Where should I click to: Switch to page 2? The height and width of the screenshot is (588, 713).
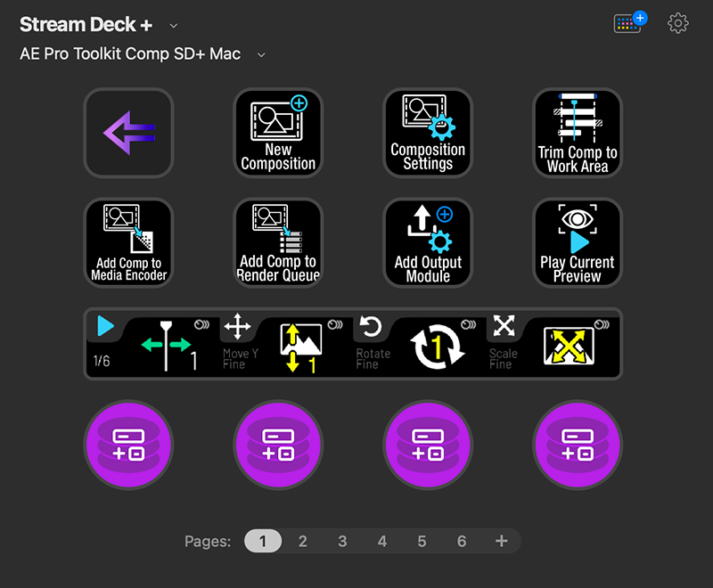[x=303, y=541]
